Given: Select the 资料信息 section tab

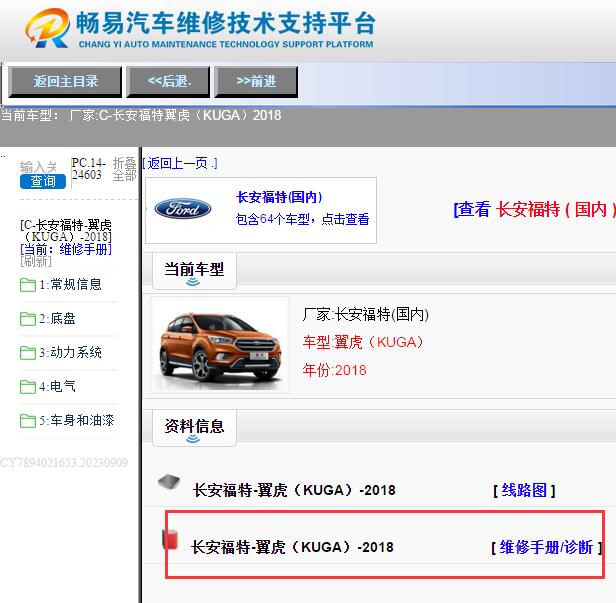Looking at the screenshot, I should point(194,428).
